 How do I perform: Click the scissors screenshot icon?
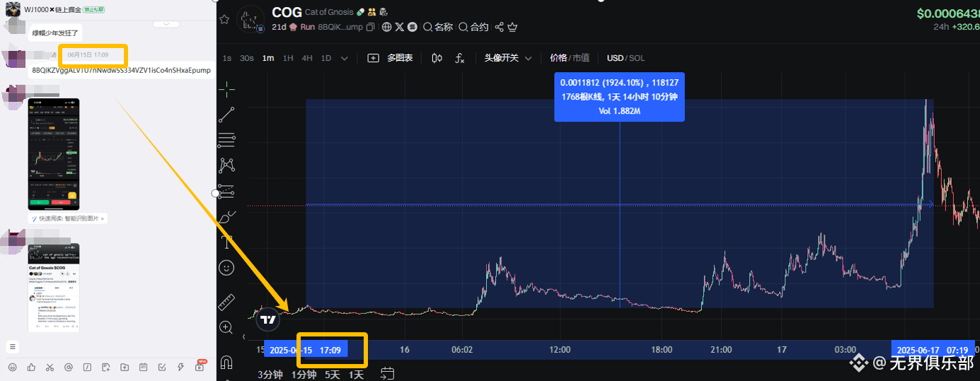pyautogui.click(x=50, y=367)
